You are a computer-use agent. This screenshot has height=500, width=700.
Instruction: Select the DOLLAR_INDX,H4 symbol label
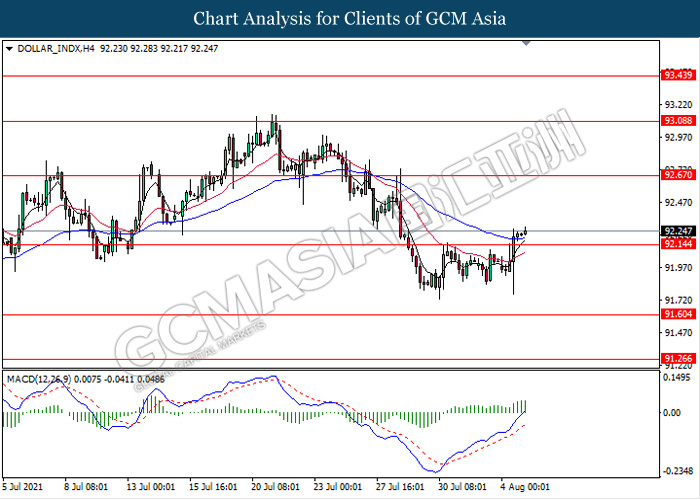click(x=56, y=49)
